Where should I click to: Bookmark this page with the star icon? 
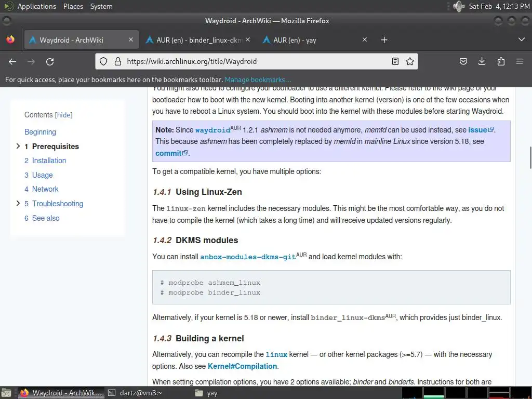point(410,61)
